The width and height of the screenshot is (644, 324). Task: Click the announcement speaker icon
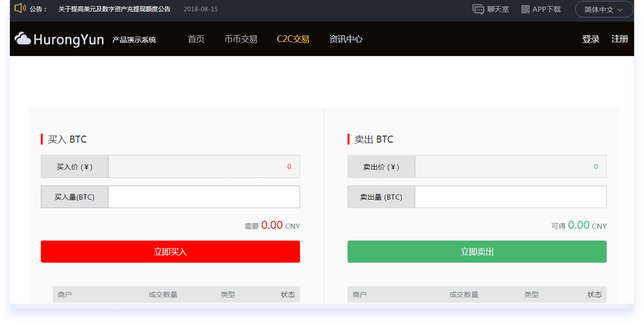(x=20, y=8)
